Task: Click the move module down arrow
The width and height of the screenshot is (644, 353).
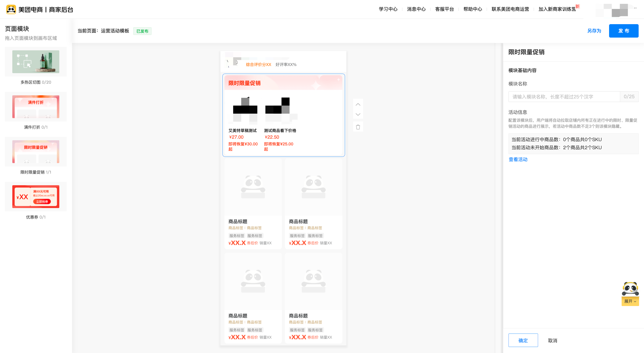Action: point(358,115)
